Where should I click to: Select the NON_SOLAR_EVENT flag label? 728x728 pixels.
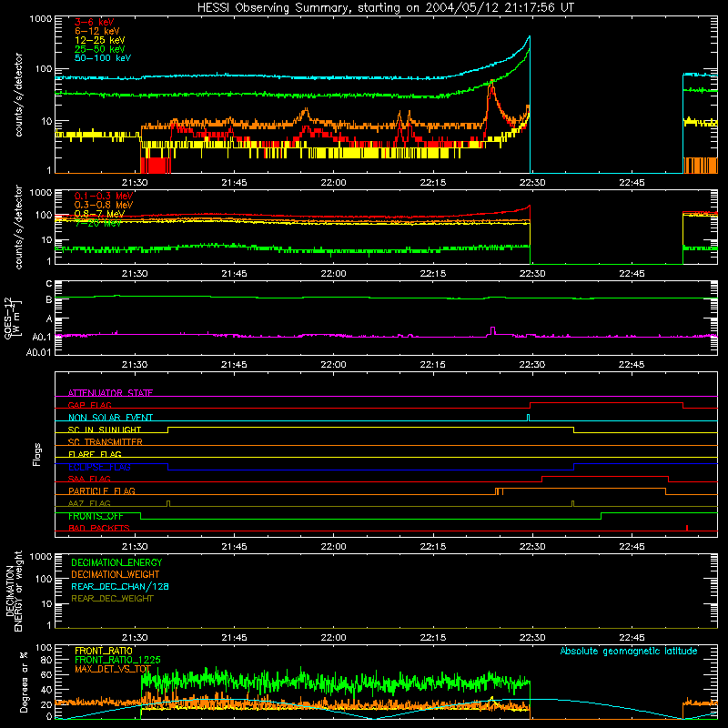(x=110, y=418)
